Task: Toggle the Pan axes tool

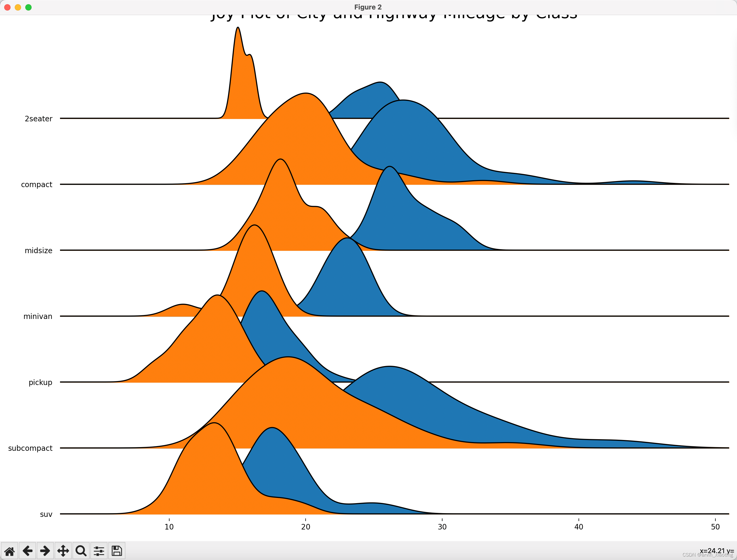Action: pos(63,551)
